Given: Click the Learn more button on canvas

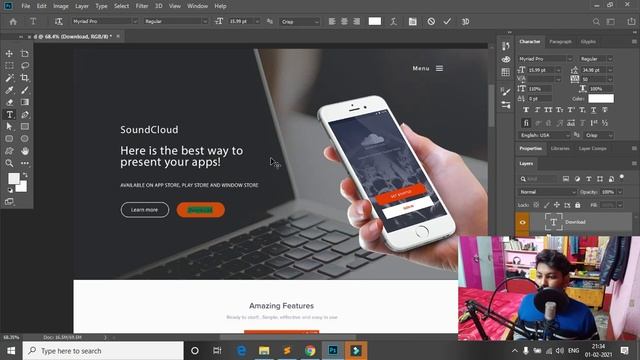Looking at the screenshot, I should click(x=144, y=210).
